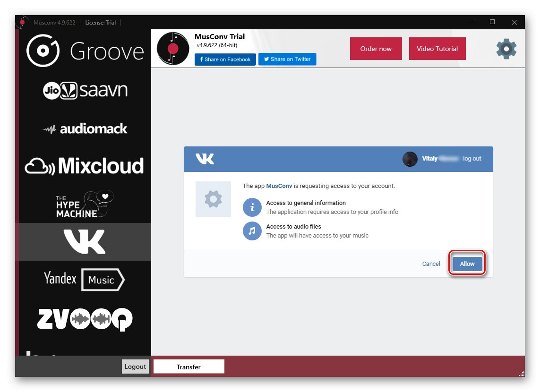Click the Transfer button
This screenshot has height=392, width=540.
click(189, 366)
